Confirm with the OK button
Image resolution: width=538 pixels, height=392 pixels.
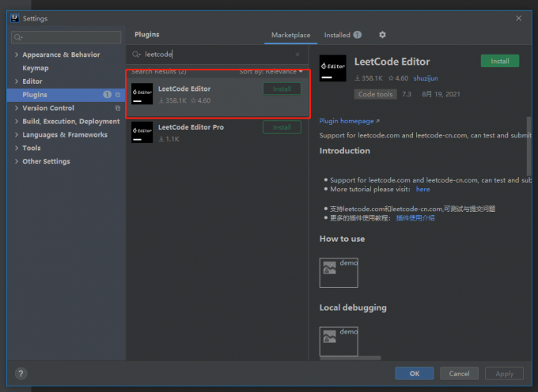[x=415, y=374]
